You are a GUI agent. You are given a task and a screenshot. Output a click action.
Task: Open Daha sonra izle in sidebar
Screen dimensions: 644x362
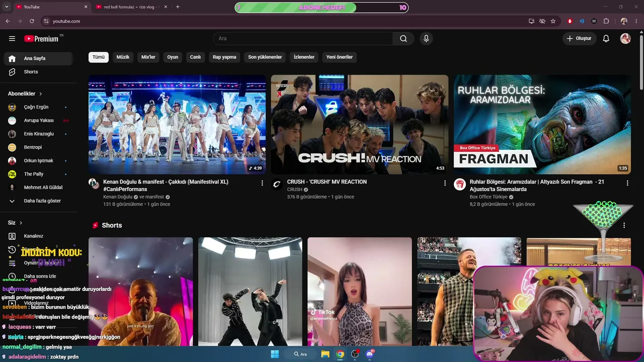coord(39,276)
